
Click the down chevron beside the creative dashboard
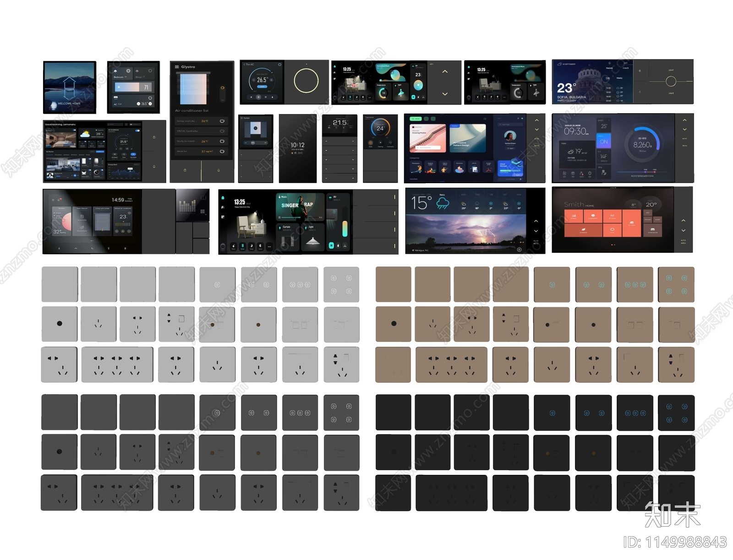point(536,130)
